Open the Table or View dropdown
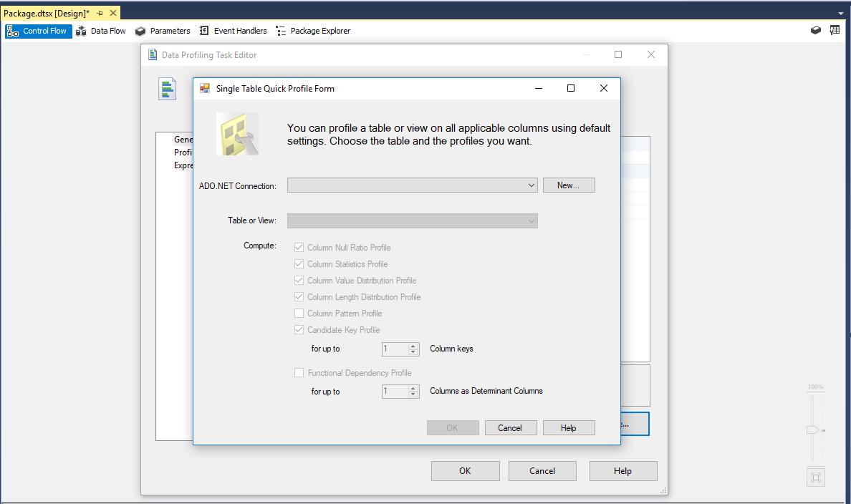The width and height of the screenshot is (851, 504). (x=531, y=221)
